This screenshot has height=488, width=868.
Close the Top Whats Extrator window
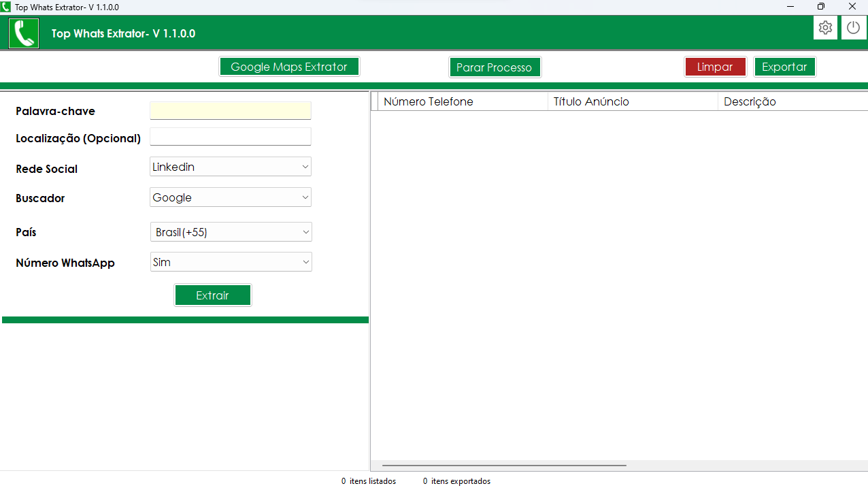click(852, 7)
